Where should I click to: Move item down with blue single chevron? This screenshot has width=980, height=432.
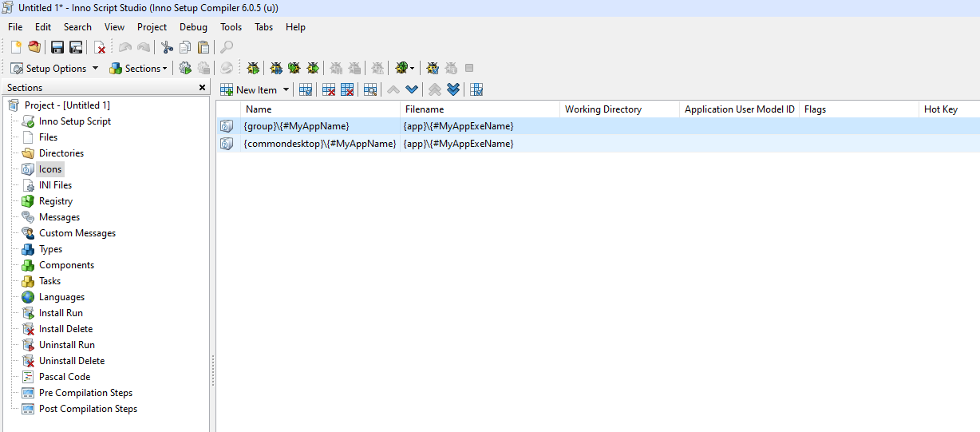[x=412, y=89]
